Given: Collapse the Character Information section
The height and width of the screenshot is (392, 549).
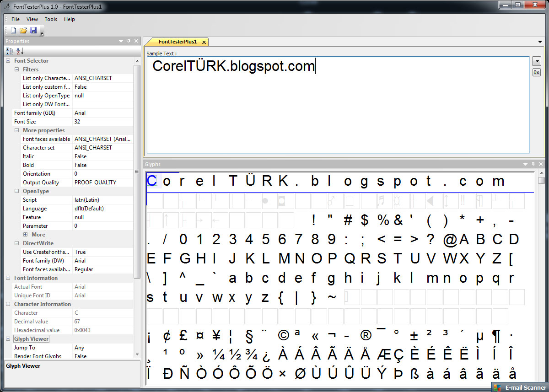Looking at the screenshot, I should coord(8,304).
